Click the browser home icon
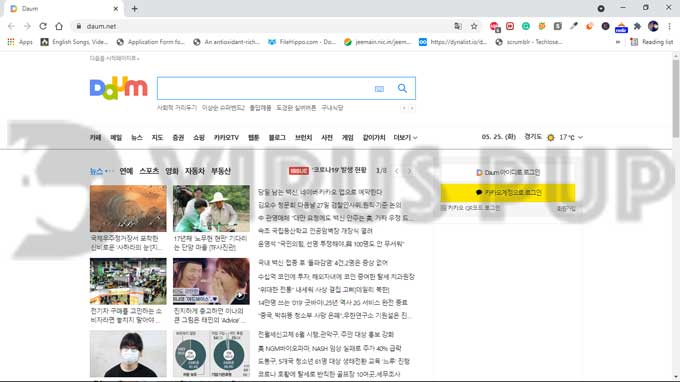Image resolution: width=680 pixels, height=382 pixels. (59, 26)
